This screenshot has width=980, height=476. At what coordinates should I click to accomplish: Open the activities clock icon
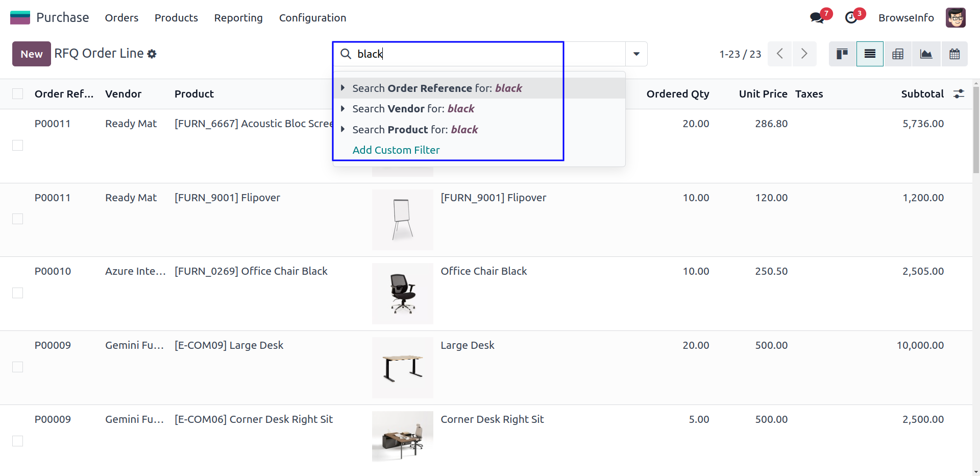[851, 18]
